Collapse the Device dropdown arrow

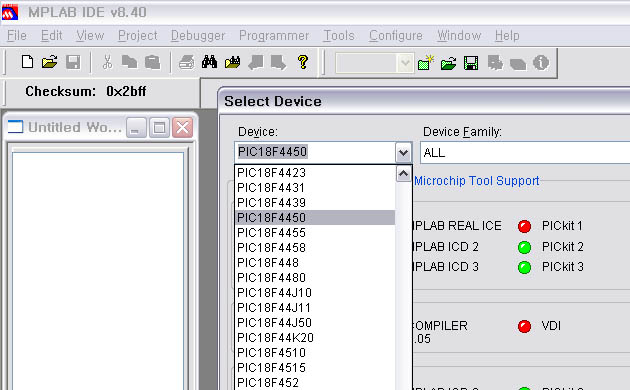[403, 153]
